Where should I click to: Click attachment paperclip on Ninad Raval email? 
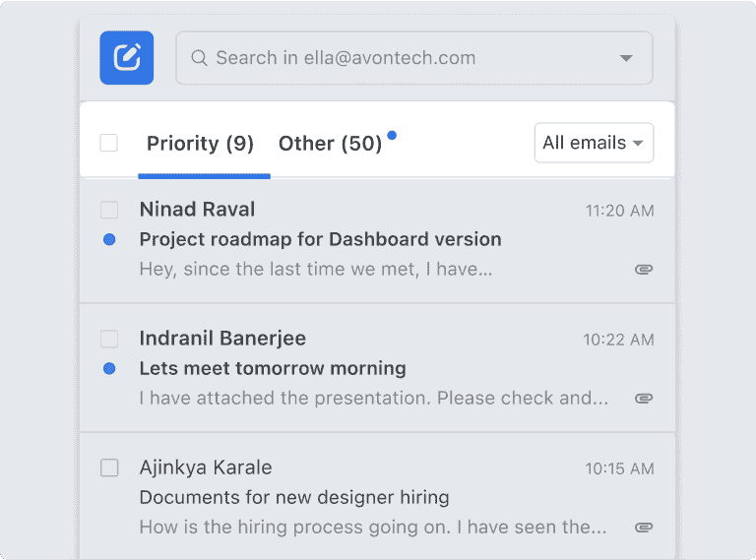644,270
